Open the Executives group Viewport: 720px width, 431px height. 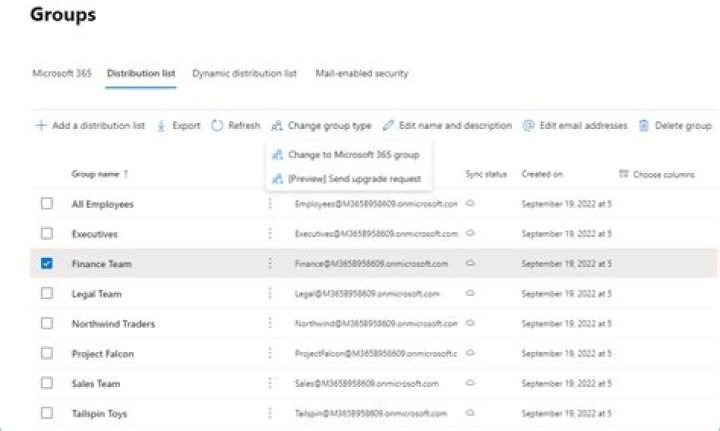tap(95, 234)
